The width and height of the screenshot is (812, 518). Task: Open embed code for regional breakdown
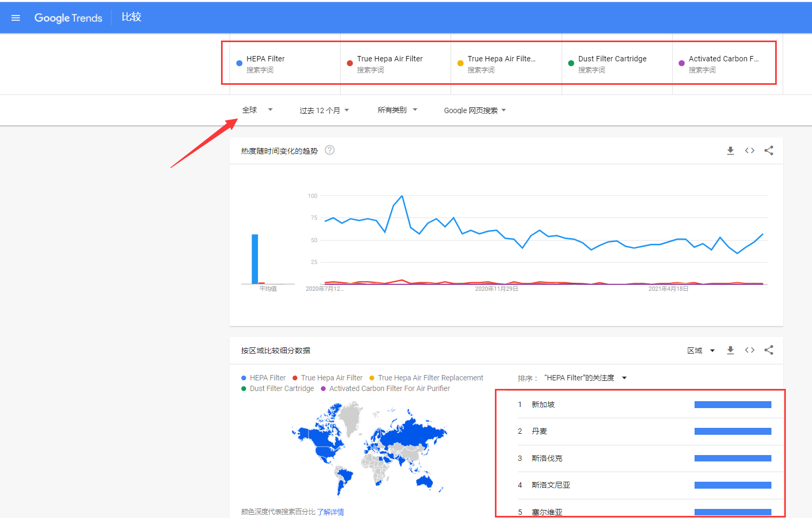pos(750,350)
